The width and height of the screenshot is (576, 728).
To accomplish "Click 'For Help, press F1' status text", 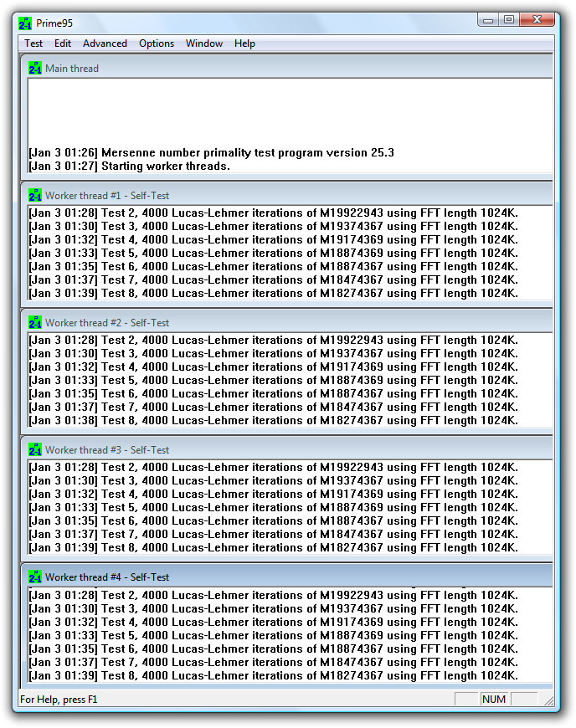I will pos(59,700).
